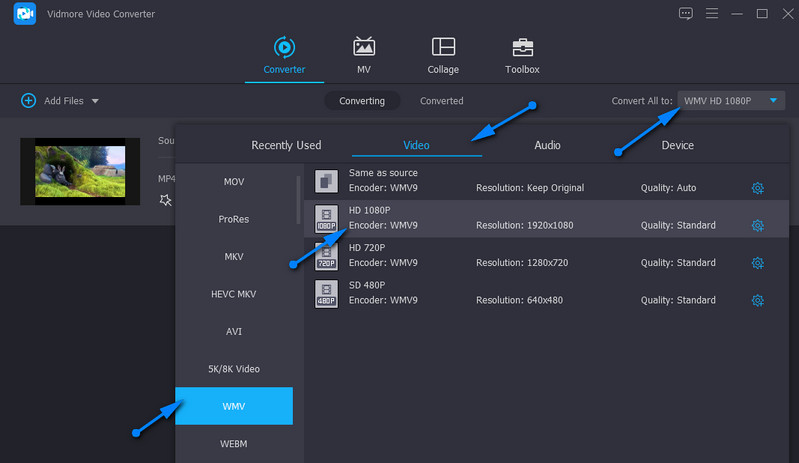This screenshot has height=463, width=799.
Task: Click the video thumbnail preview
Action: pyautogui.click(x=80, y=171)
